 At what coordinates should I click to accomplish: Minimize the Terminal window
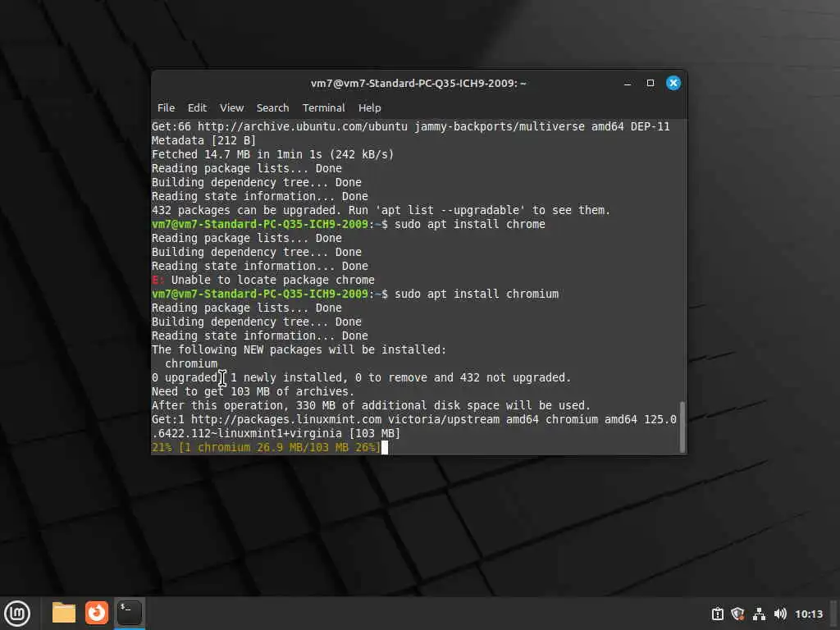point(628,83)
